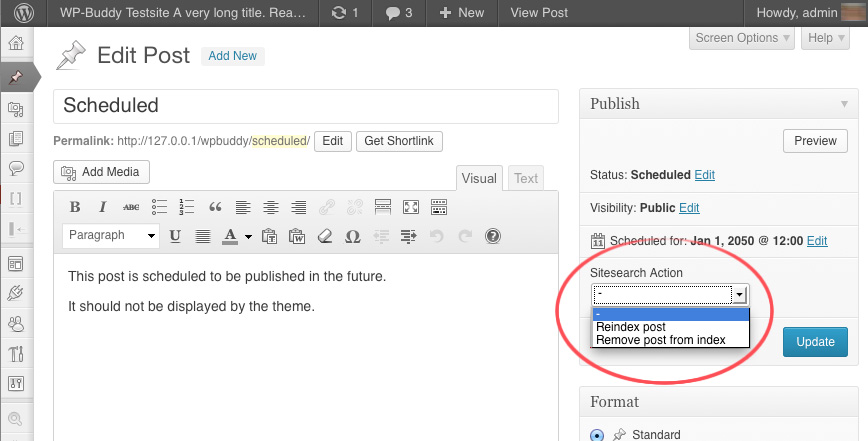Image resolution: width=868 pixels, height=441 pixels.
Task: Edit the scheduled publish date link
Action: tap(817, 241)
